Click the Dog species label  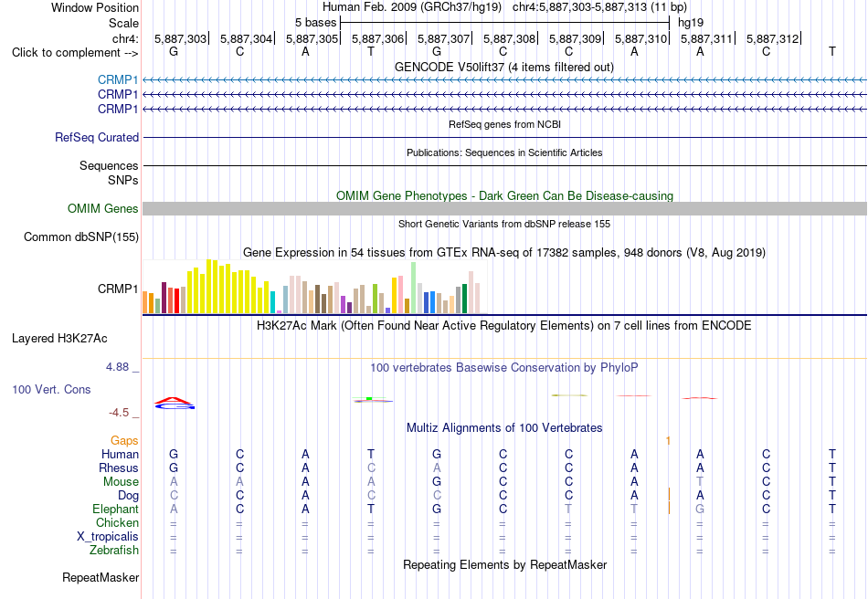point(128,496)
